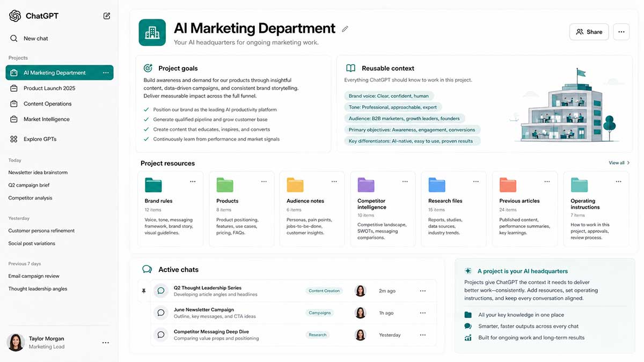Click View all project resources

point(619,162)
